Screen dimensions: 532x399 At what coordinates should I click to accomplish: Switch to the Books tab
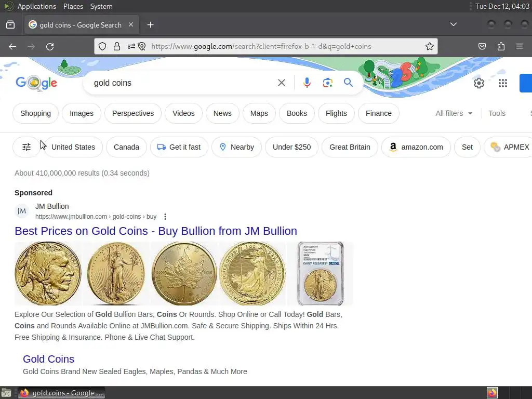pos(297,113)
